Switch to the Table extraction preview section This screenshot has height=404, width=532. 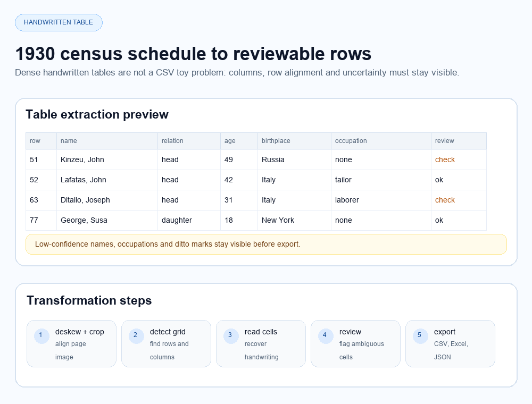[97, 114]
